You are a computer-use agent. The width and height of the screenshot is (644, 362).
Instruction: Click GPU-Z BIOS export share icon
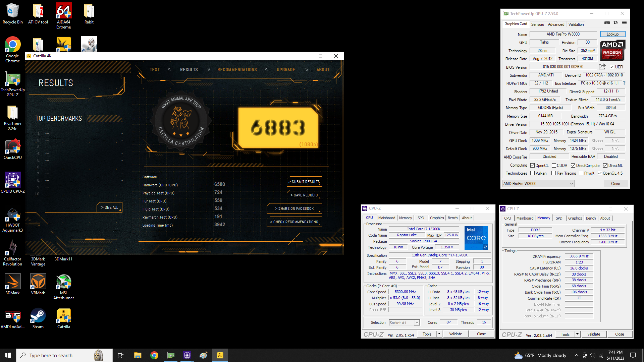pyautogui.click(x=602, y=67)
